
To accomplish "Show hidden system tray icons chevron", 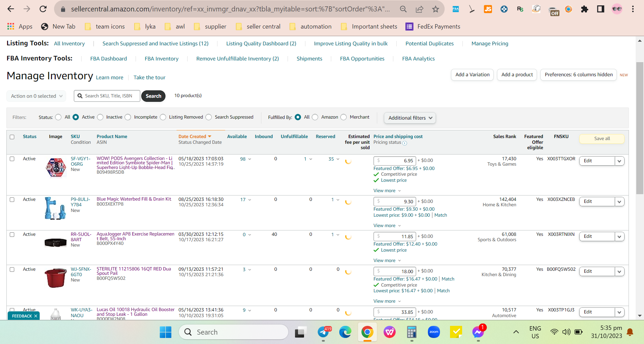I will 516,332.
